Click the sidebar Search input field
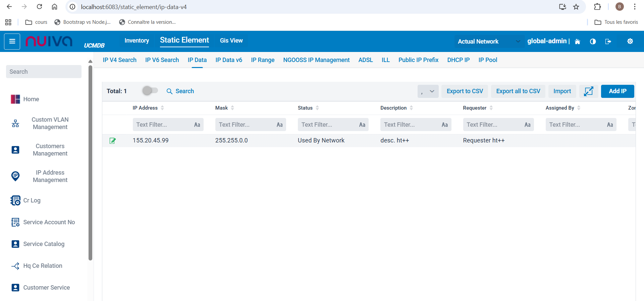This screenshot has height=301, width=644. (44, 72)
